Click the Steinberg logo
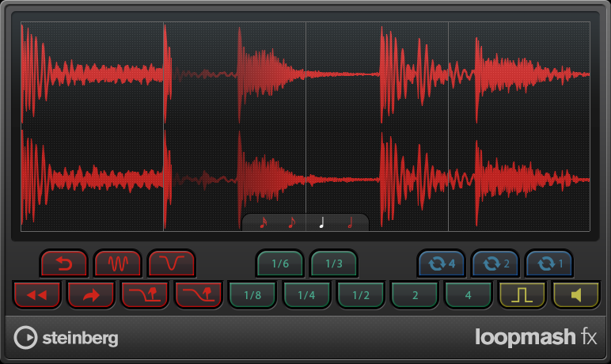 pyautogui.click(x=66, y=338)
